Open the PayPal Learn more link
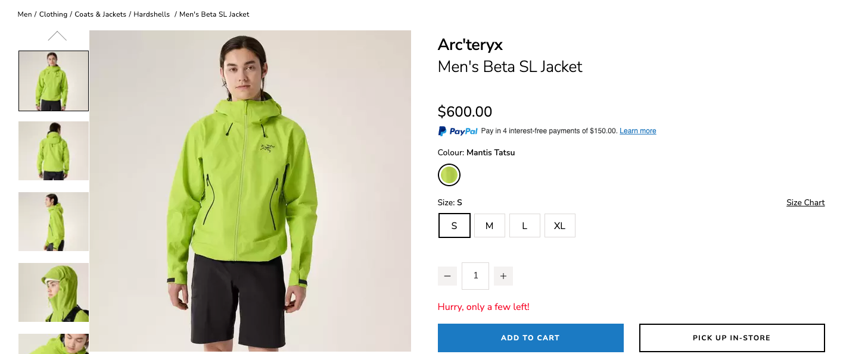Image resolution: width=868 pixels, height=354 pixels. pos(638,131)
